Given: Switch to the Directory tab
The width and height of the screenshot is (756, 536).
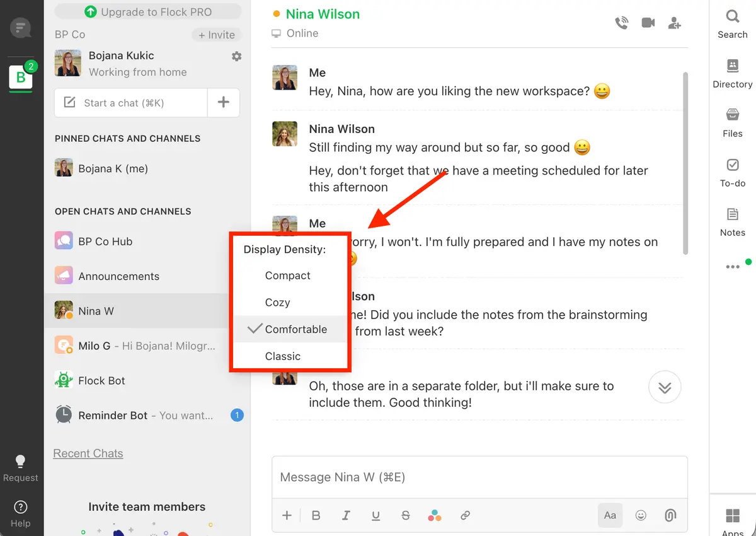Looking at the screenshot, I should [731, 71].
